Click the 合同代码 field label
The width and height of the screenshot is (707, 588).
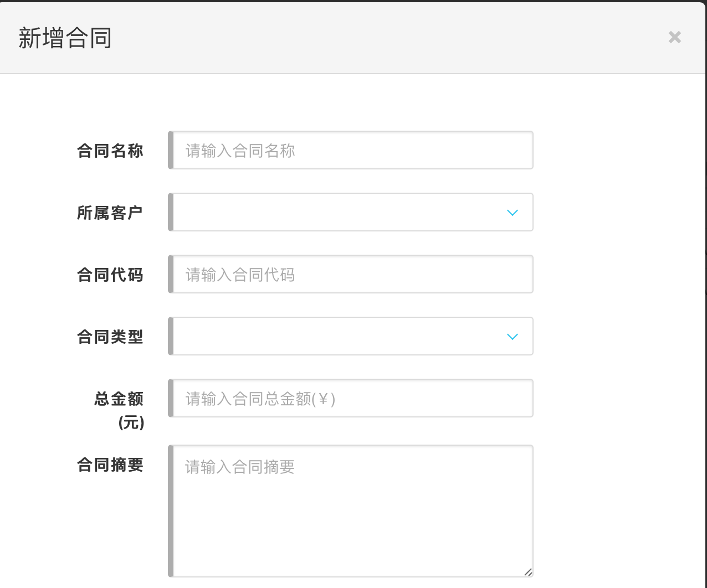point(110,275)
